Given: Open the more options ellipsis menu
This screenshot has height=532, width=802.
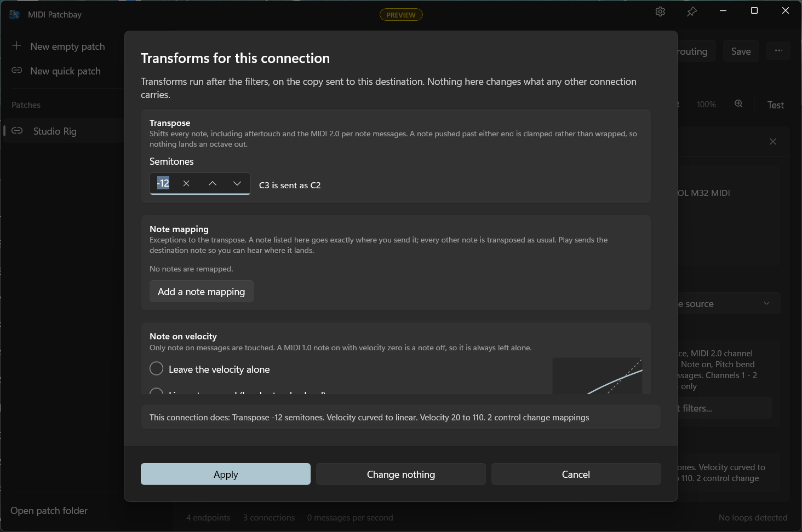Looking at the screenshot, I should point(778,51).
